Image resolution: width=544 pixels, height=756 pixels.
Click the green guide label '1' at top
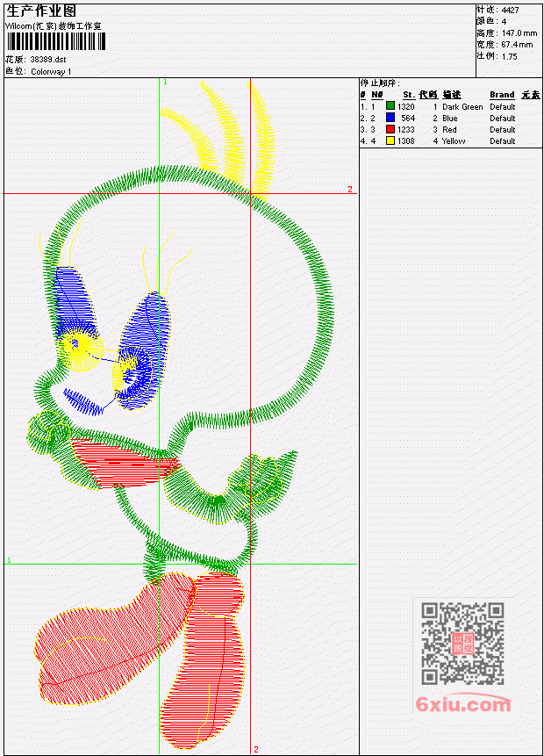click(x=165, y=82)
